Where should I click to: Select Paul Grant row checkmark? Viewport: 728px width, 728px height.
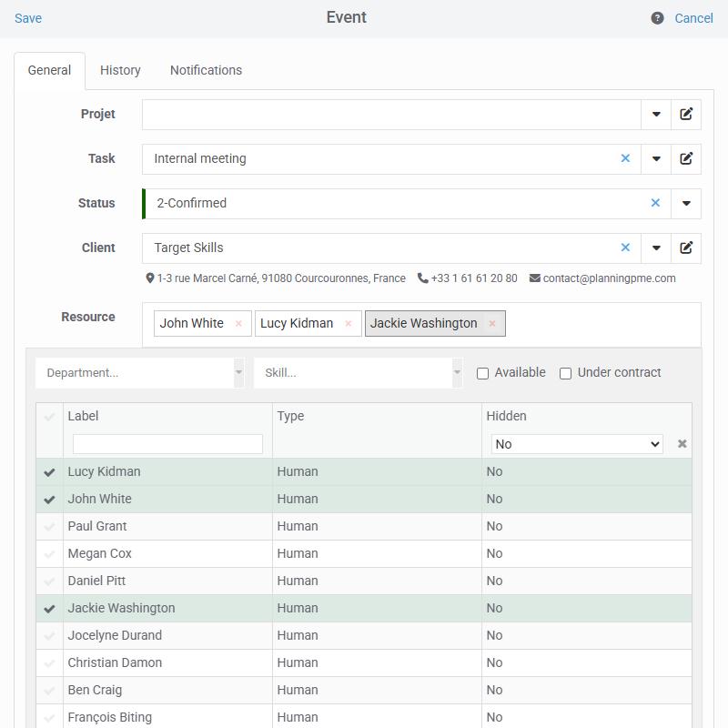[x=49, y=527]
